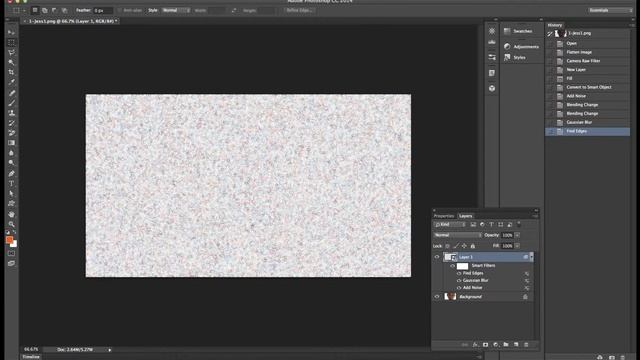
Task: Toggle lock image pixels brush icon
Action: coord(456,246)
